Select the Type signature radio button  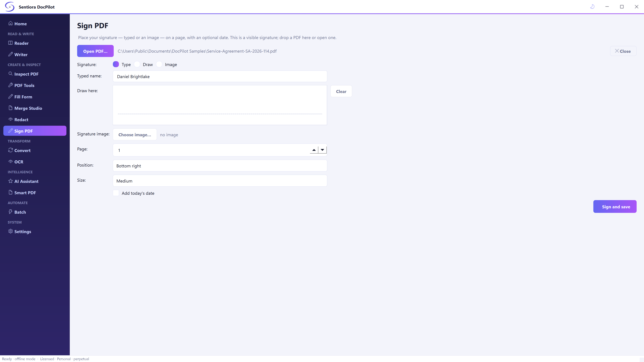(116, 64)
